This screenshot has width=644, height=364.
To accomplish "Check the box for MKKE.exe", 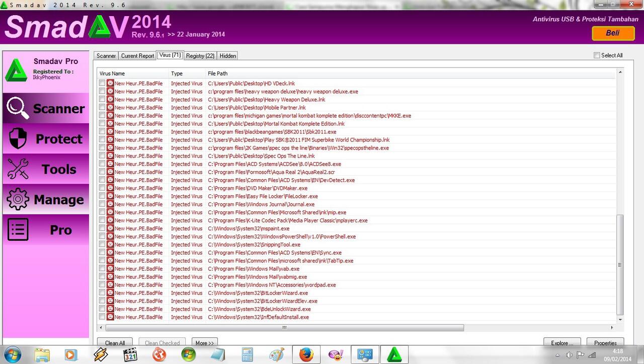I will point(102,115).
